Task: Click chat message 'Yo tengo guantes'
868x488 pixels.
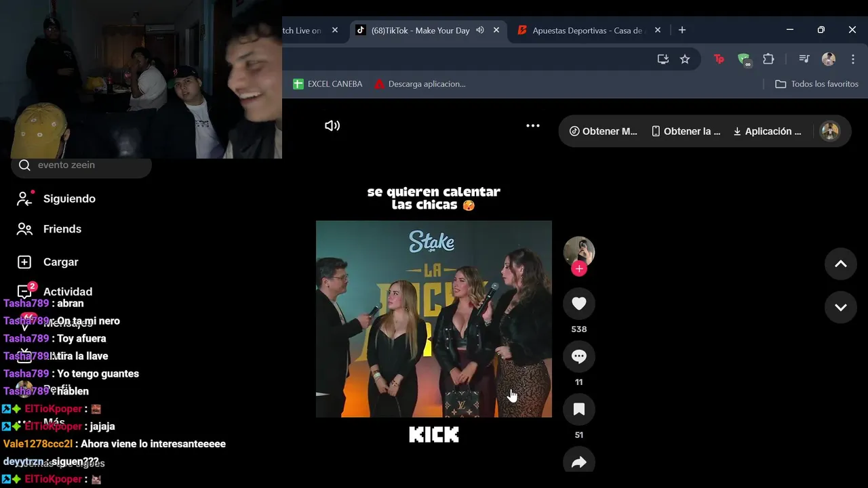Action: click(98, 373)
